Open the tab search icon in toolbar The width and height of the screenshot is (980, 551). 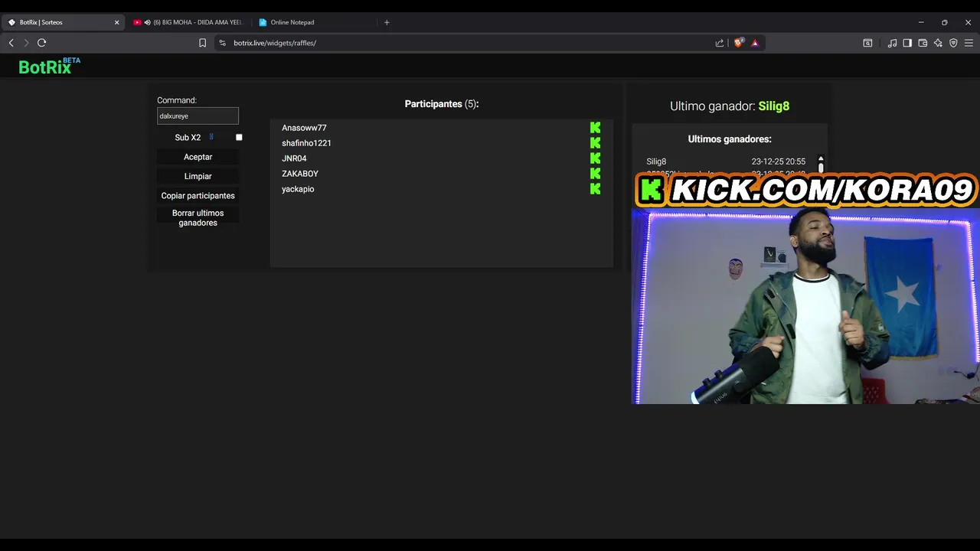point(867,43)
